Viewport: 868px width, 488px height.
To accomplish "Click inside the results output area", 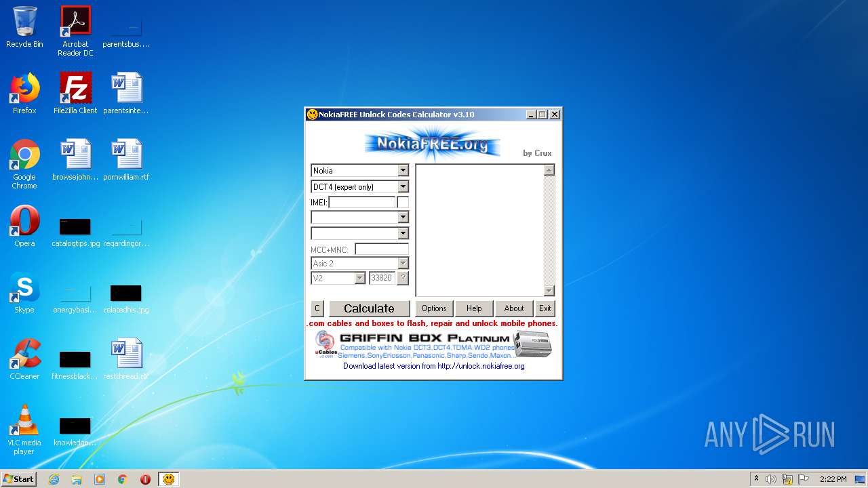I will coord(479,230).
